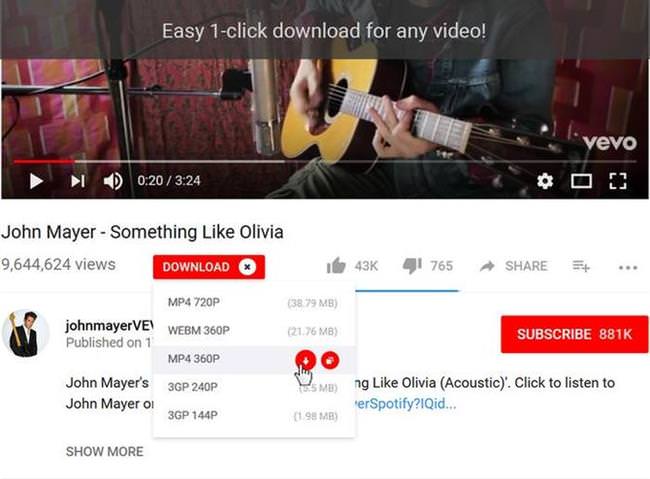Play the video with the play button

[x=36, y=181]
